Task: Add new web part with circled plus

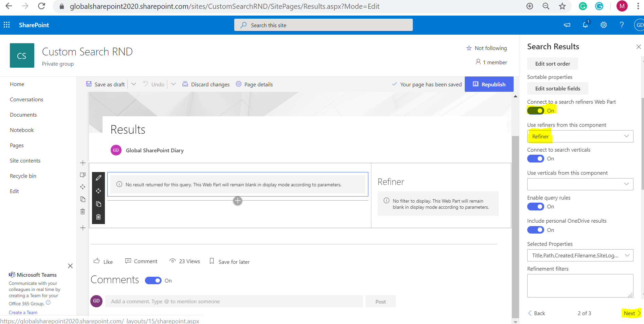Action: pyautogui.click(x=238, y=201)
